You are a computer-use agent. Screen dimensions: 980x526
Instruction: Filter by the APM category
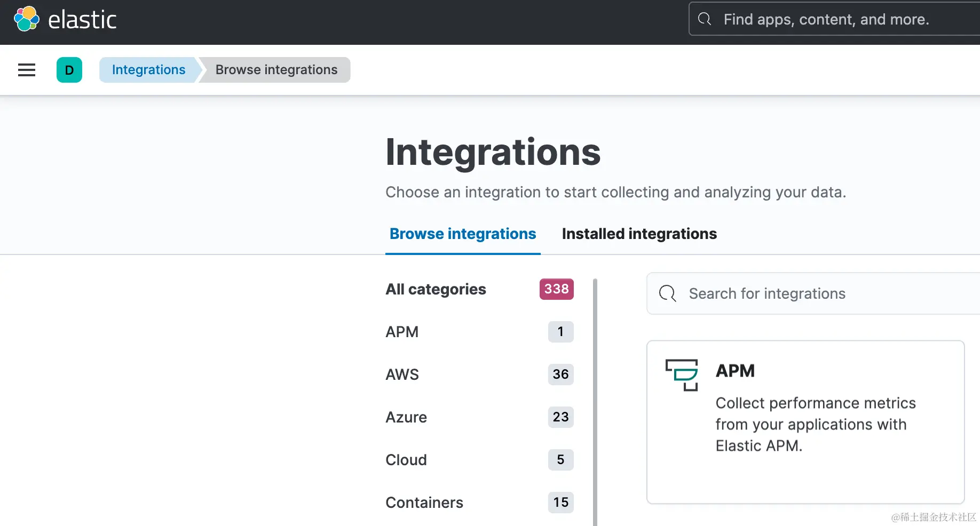(x=402, y=332)
